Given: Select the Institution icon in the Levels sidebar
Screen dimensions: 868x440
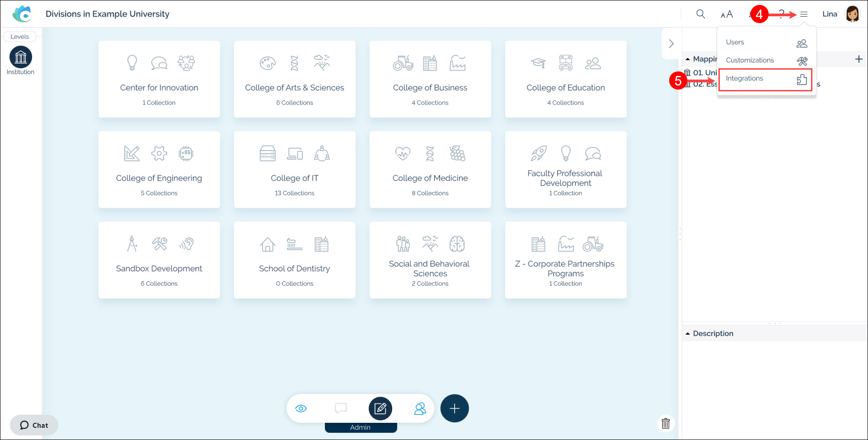Looking at the screenshot, I should pyautogui.click(x=20, y=57).
